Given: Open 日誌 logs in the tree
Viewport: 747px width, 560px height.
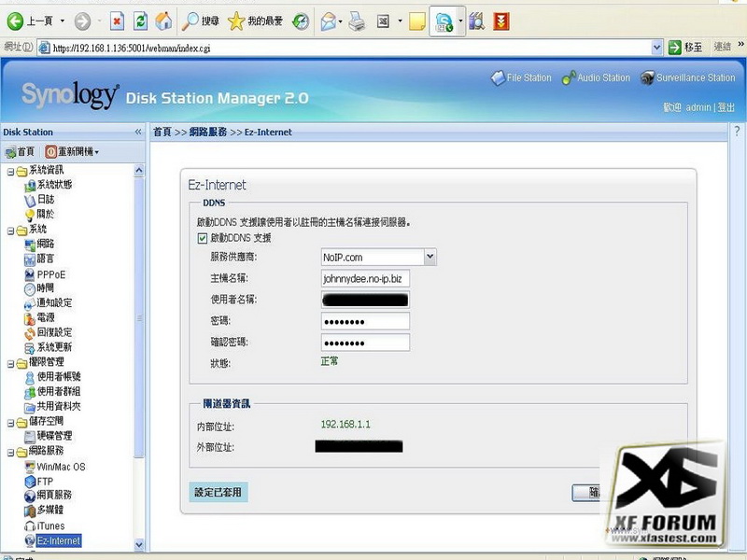Looking at the screenshot, I should [x=39, y=200].
